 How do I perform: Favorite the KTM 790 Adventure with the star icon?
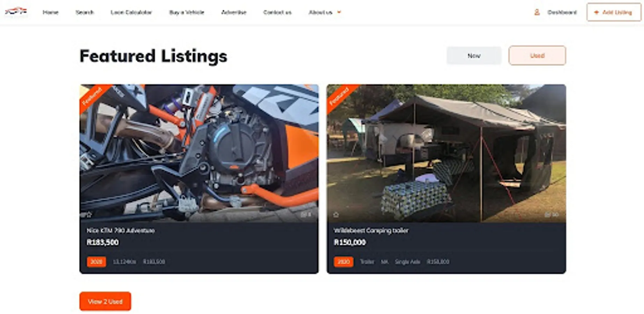89,214
